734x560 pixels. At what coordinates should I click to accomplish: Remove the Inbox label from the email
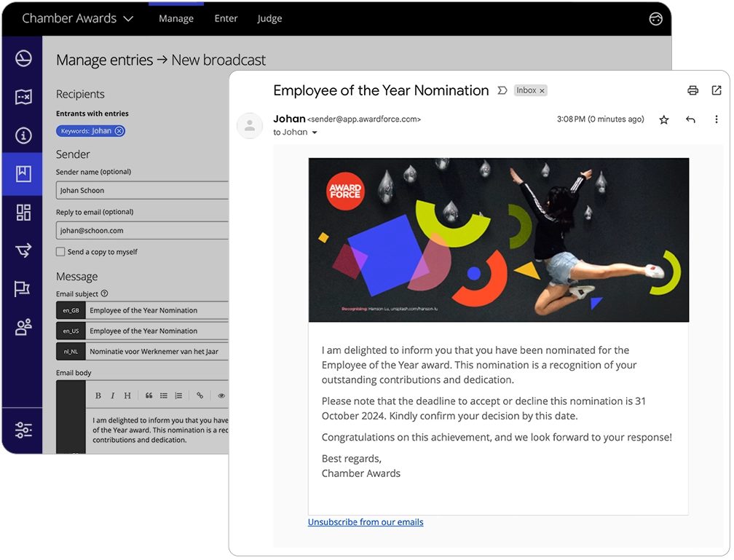[x=542, y=90]
